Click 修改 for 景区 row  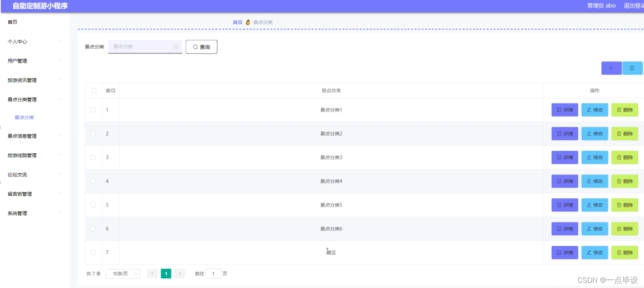(x=595, y=253)
